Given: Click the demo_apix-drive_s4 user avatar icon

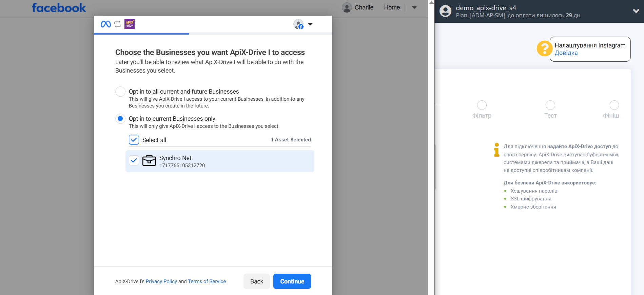Looking at the screenshot, I should click(445, 11).
